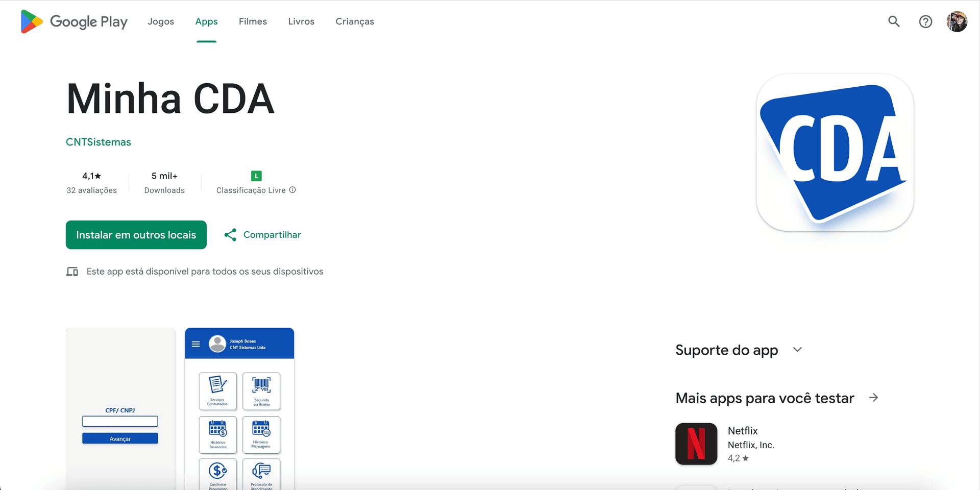
Task: Open the CNTSistemas developer link
Action: point(99,142)
